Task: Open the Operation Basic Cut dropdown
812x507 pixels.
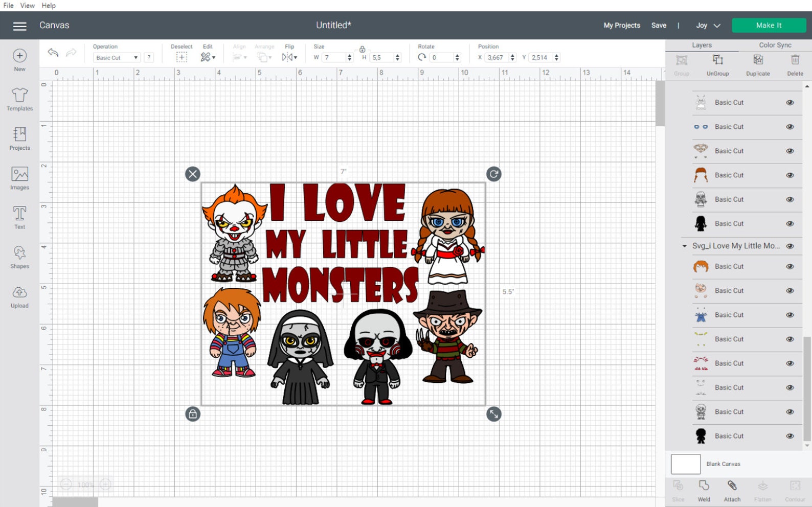Action: pos(117,58)
